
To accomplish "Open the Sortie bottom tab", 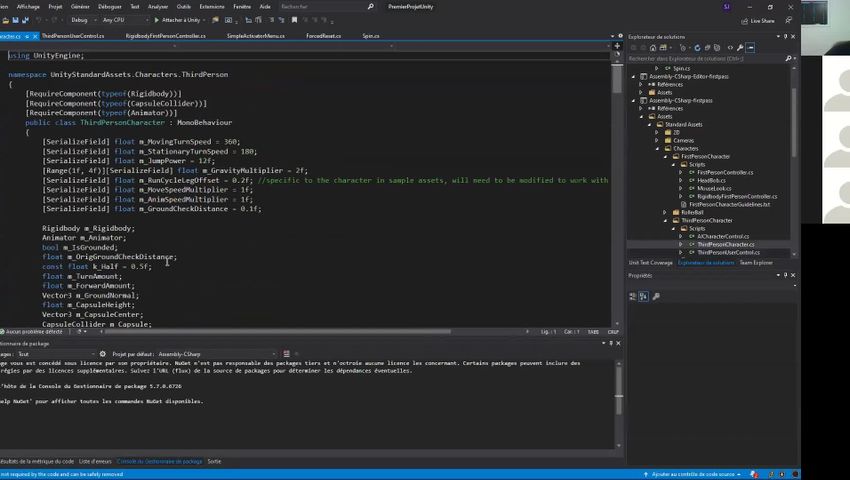I will (x=214, y=461).
